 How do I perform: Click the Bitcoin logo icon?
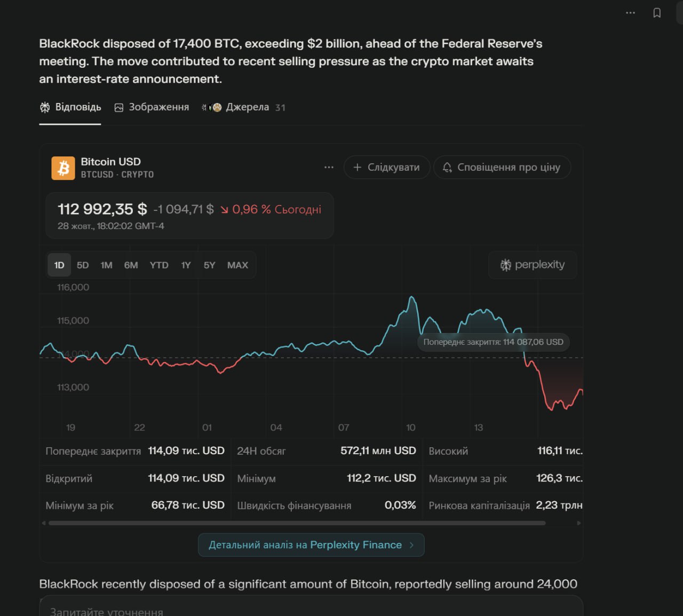point(63,168)
